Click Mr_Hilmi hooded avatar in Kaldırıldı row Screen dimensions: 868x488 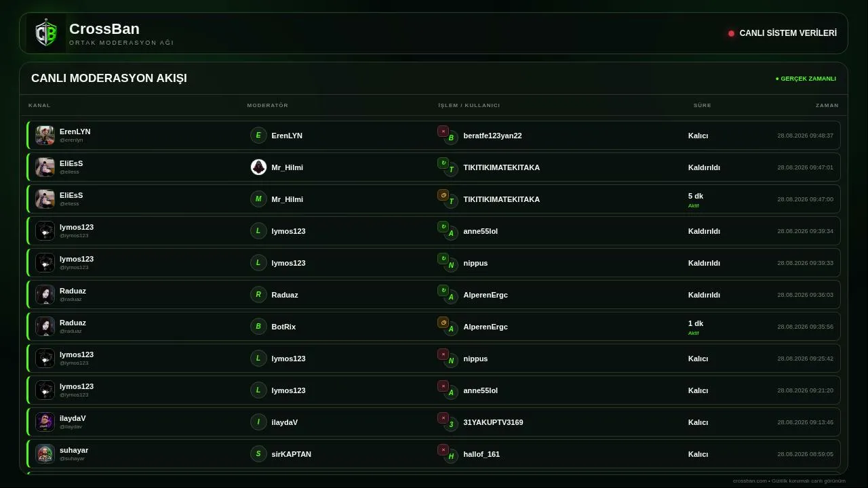pos(258,167)
